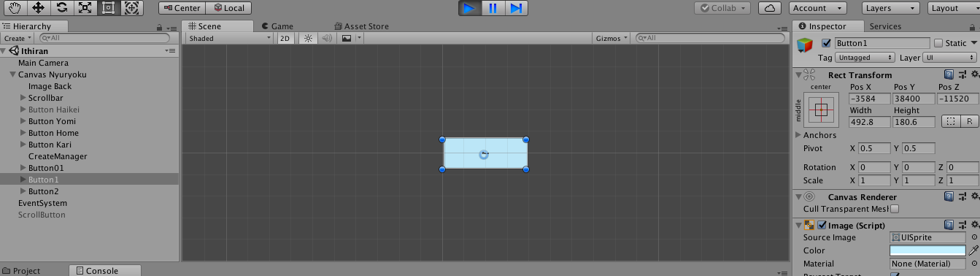Screen dimensions: 980x276
Task: Start Play mode
Action: [x=469, y=8]
